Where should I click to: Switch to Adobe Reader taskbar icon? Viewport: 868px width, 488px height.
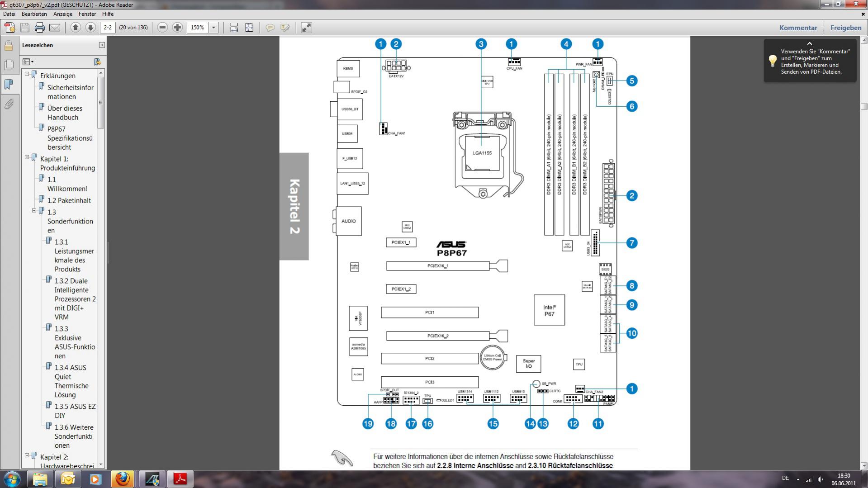click(180, 479)
